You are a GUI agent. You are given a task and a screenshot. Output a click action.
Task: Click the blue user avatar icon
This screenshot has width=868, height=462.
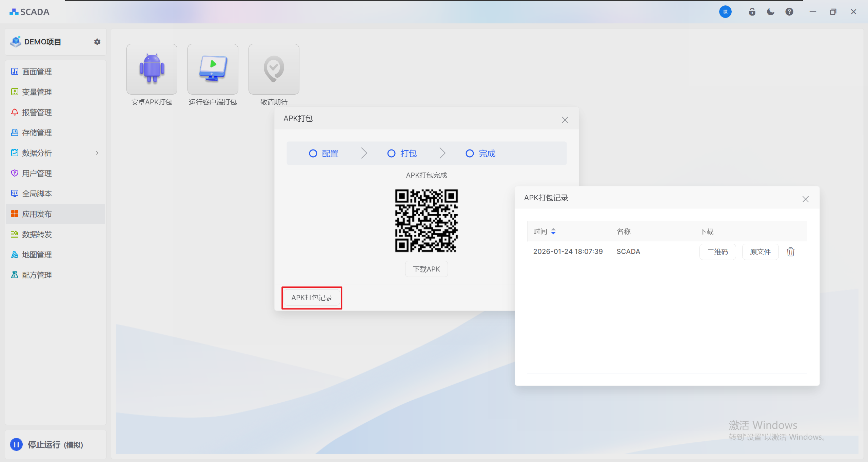coord(725,12)
